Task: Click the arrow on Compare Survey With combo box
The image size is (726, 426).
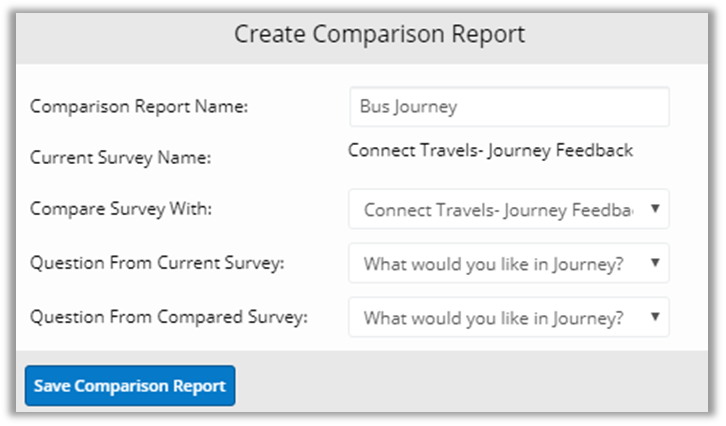Action: point(654,210)
